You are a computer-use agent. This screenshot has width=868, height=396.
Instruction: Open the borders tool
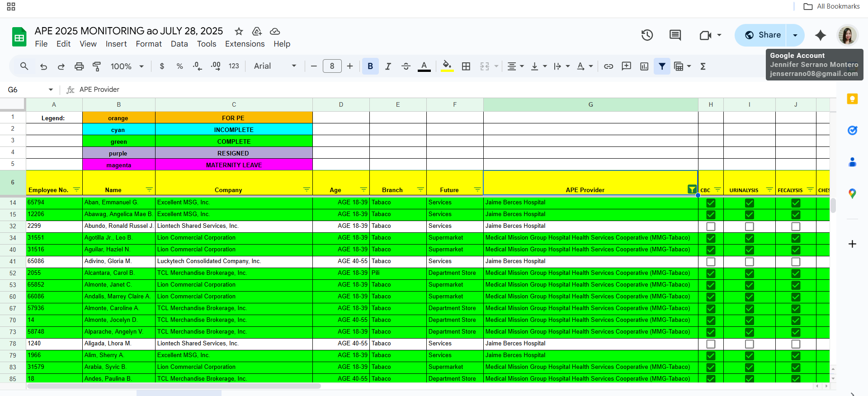tap(466, 66)
